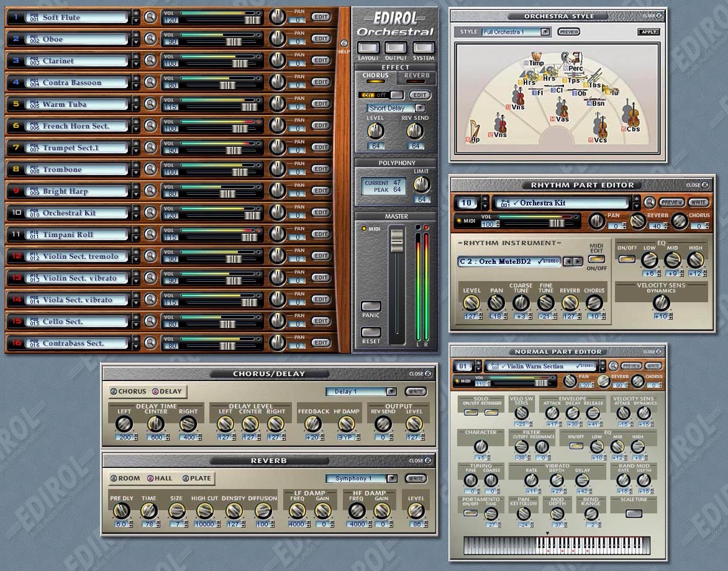Step instrument arrows on Soft Flute row
Image resolution: width=728 pixels, height=571 pixels.
135,17
